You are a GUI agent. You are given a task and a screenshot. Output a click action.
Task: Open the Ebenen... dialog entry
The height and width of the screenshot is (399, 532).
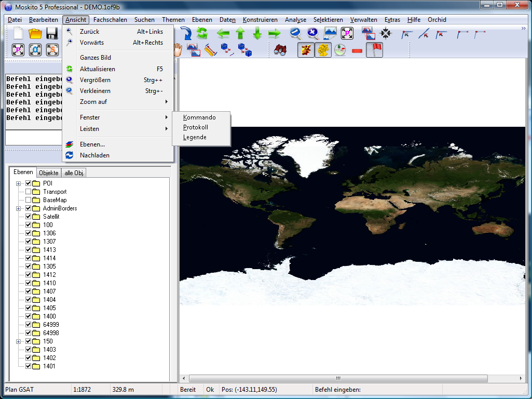(x=92, y=144)
